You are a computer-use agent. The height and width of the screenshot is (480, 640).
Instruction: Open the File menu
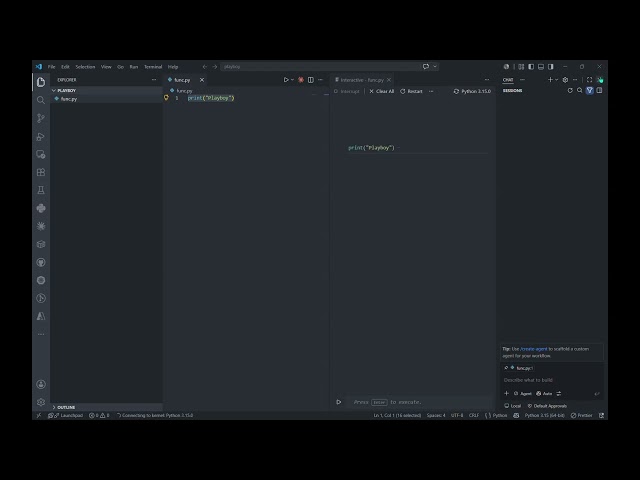(51, 67)
